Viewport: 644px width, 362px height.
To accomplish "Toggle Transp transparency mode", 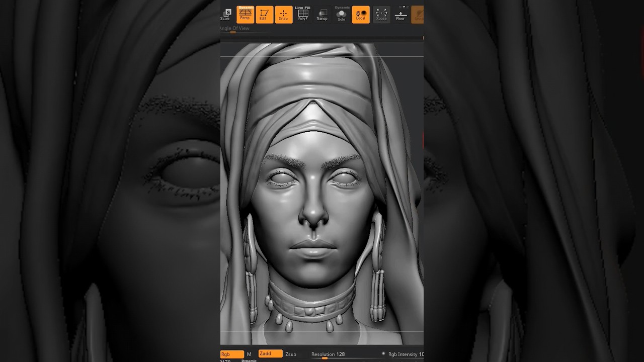I will tap(322, 15).
